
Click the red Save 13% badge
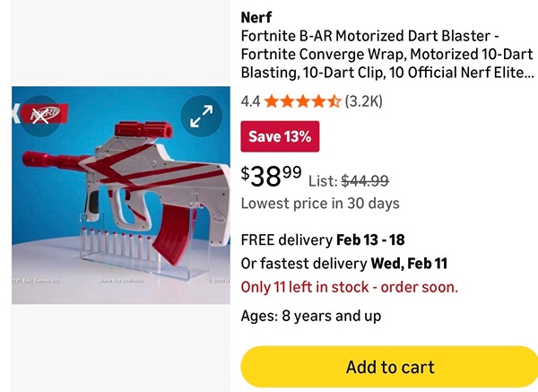(x=280, y=136)
